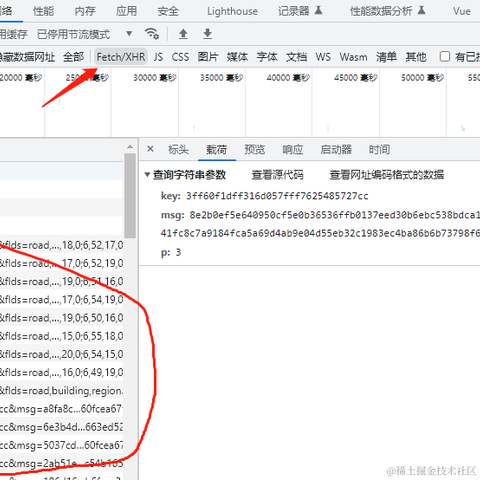Click the p parameter value 3
Screen dimensions: 480x480
(x=178, y=252)
